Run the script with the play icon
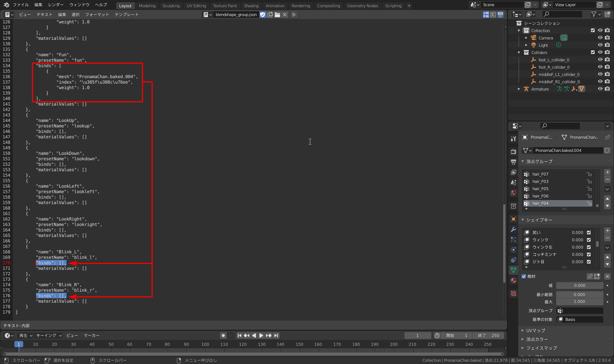 point(294,15)
